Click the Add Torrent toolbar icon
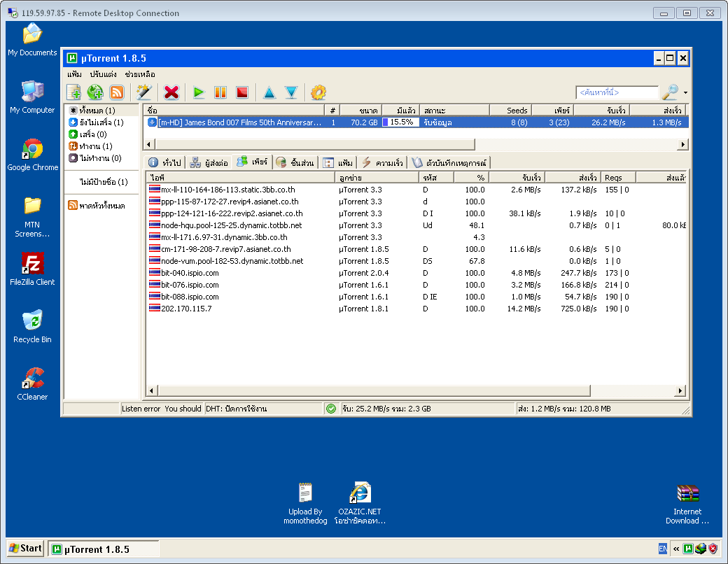728x564 pixels. pos(74,92)
